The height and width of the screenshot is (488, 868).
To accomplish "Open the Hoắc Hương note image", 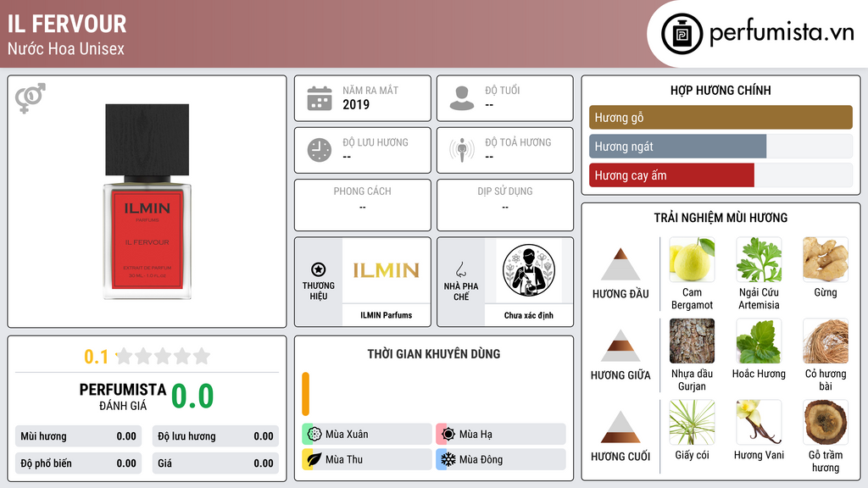I will (x=759, y=341).
